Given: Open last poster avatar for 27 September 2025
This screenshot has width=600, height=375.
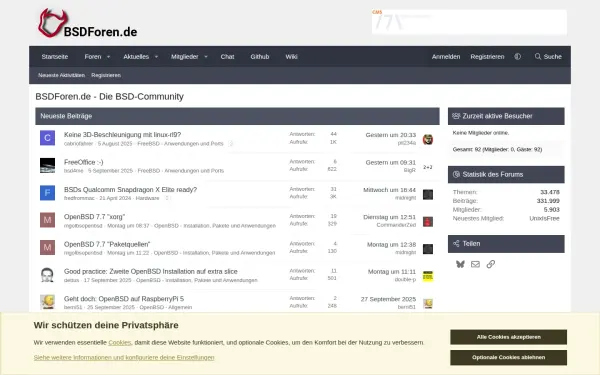Looking at the screenshot, I should (428, 303).
